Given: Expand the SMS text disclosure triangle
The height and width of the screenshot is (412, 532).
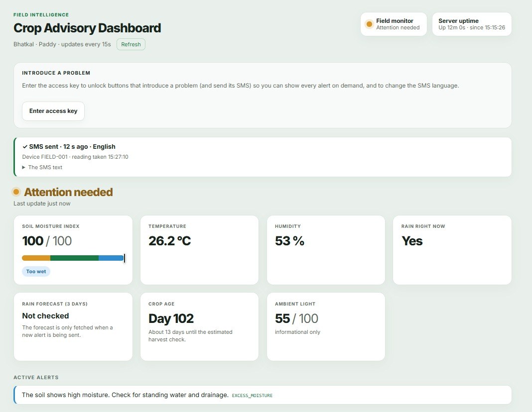Looking at the screenshot, I should 24,167.
